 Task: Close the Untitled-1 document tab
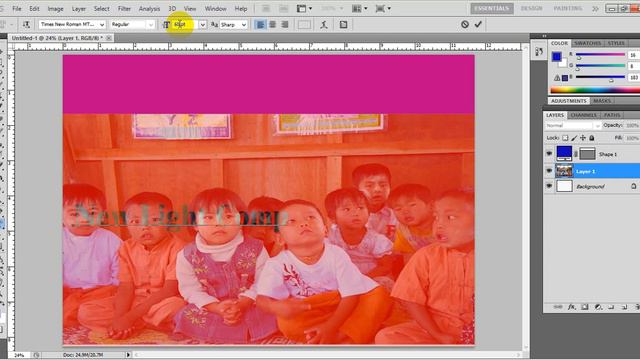tap(109, 38)
